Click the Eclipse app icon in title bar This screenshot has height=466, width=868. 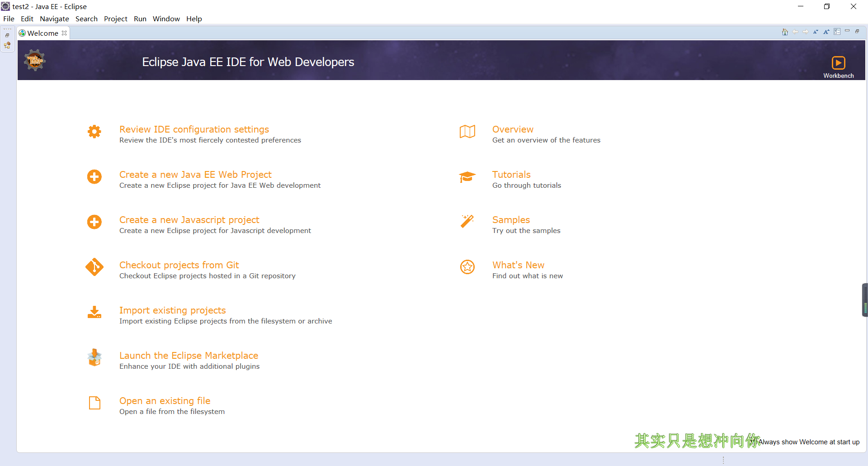(5, 6)
